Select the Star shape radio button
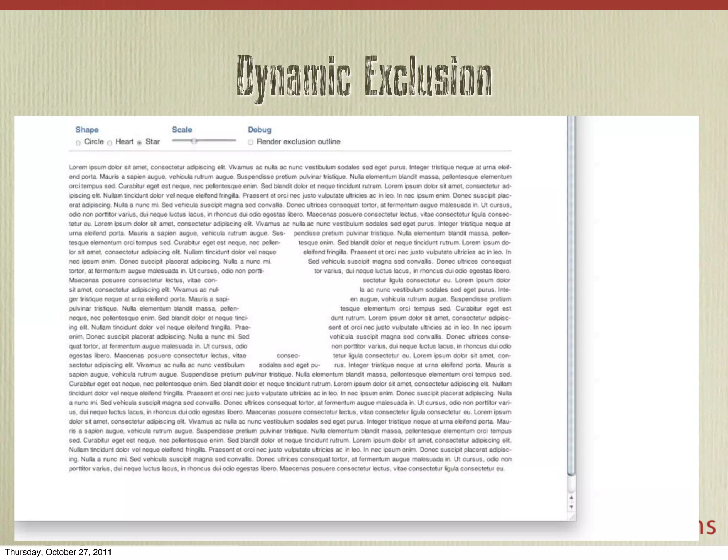This screenshot has height=560, width=728. click(139, 143)
